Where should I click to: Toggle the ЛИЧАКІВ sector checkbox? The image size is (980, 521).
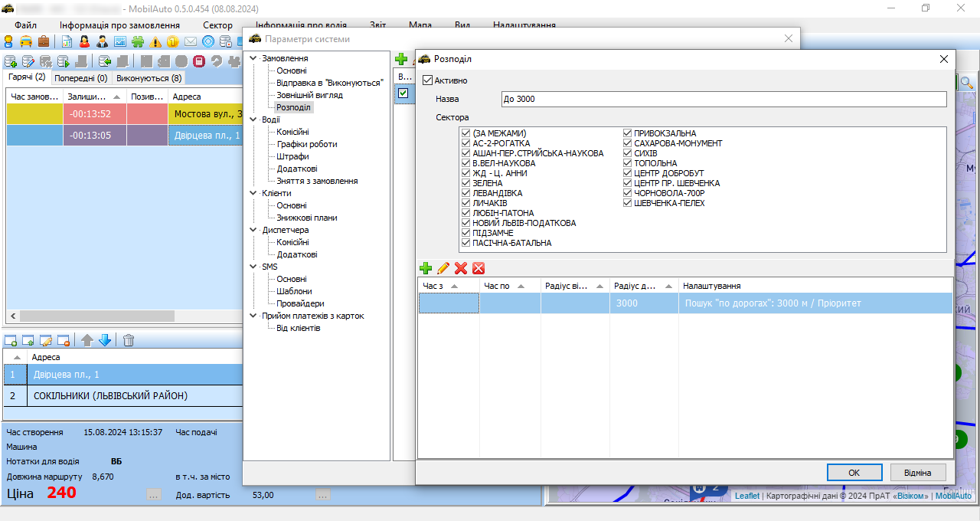[465, 203]
